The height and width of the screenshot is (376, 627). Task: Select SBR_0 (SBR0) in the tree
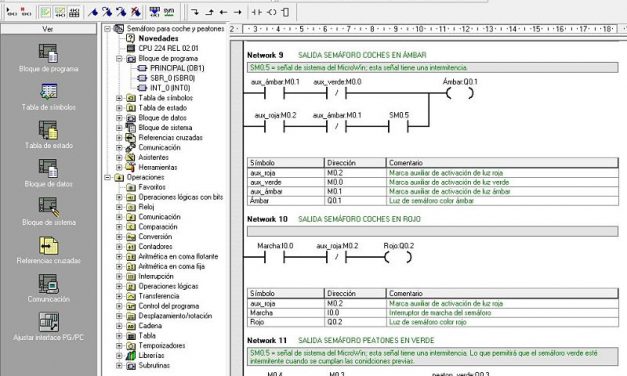coord(173,78)
